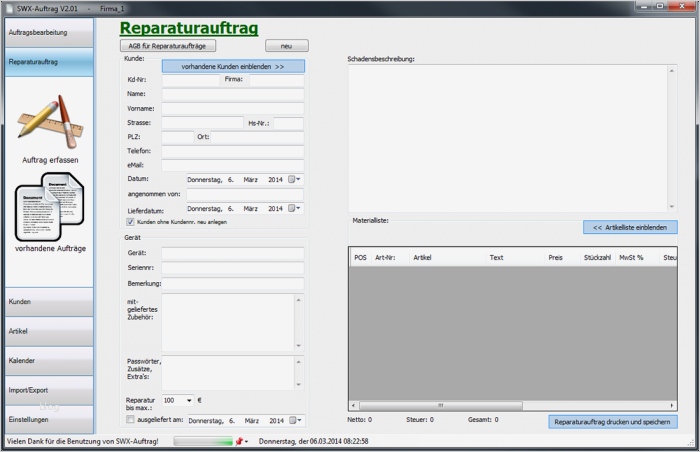This screenshot has width=700, height=452.
Task: Click Schadensbeschreibung scrollbar down arrow
Action: [x=672, y=207]
